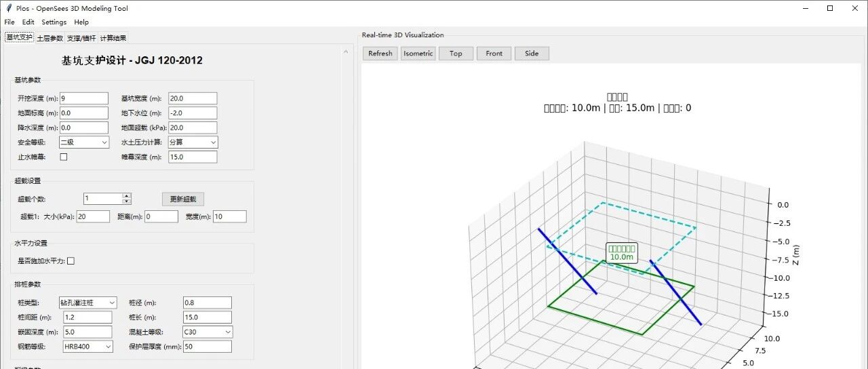Click the 嵌固深度 (m) input field
This screenshot has height=369, width=868.
pos(87,332)
